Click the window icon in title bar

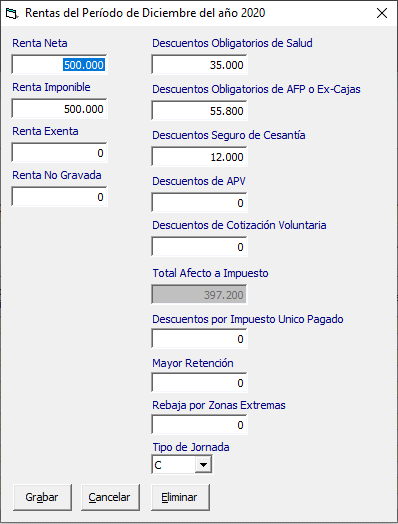tap(12, 13)
